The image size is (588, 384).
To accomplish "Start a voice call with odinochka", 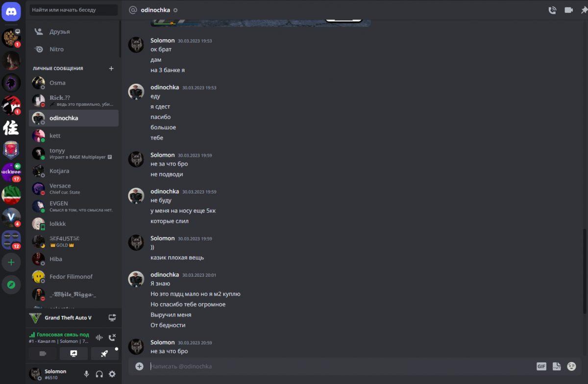I will (552, 10).
